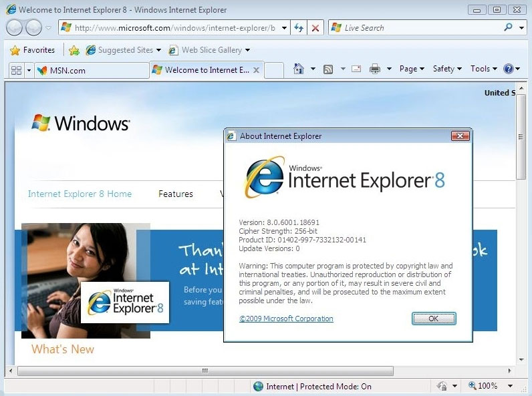Click the horizontal scrollbar left arrow
Image resolution: width=532 pixels, height=396 pixels.
click(x=11, y=371)
